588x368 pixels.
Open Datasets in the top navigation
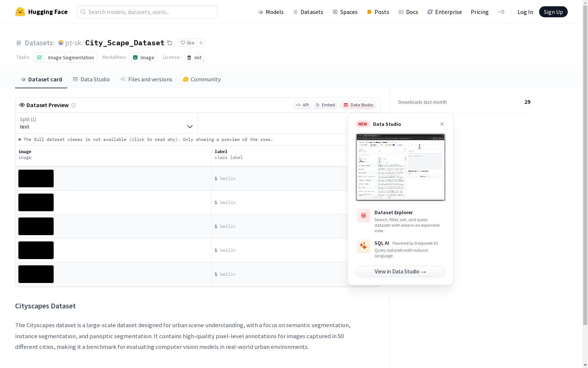point(308,12)
